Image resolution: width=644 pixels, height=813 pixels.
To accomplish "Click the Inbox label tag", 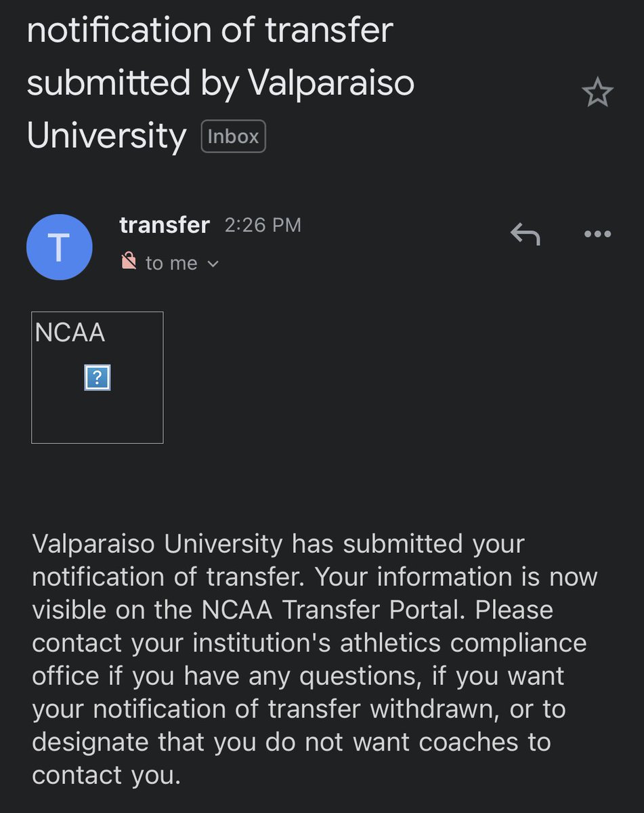I will point(234,137).
